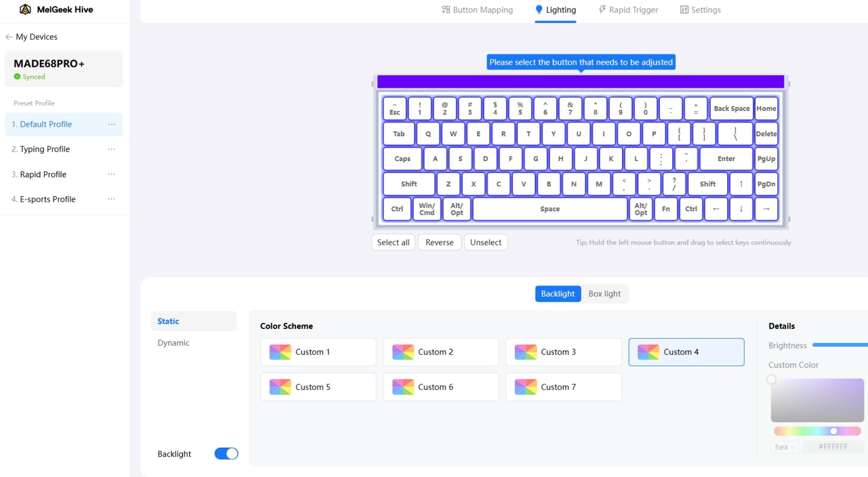Open the E-sports Profile preset
The height and width of the screenshot is (477, 868).
(64, 199)
